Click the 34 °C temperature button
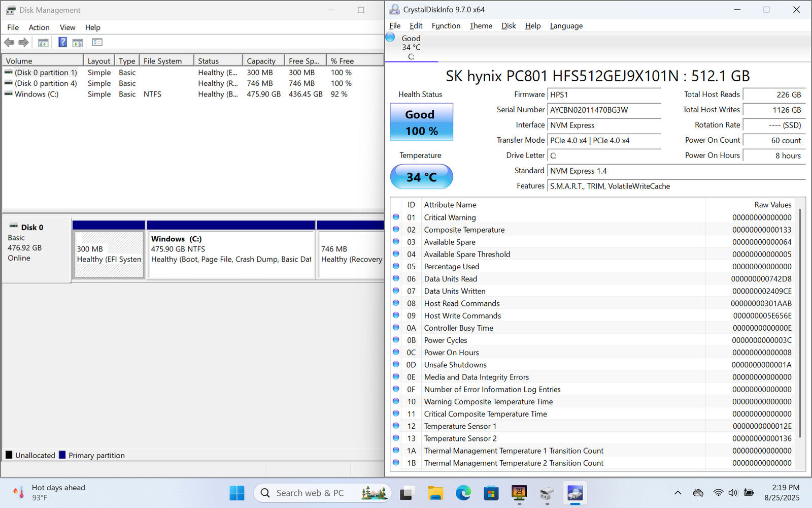812x508 pixels. [x=421, y=177]
